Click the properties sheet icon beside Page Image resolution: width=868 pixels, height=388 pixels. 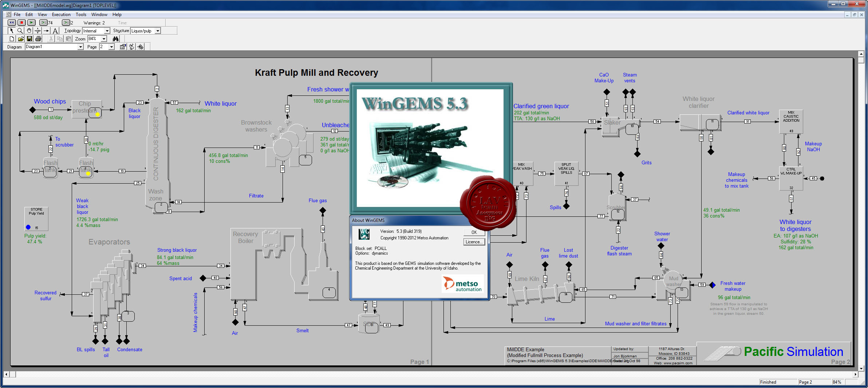pyautogui.click(x=123, y=47)
